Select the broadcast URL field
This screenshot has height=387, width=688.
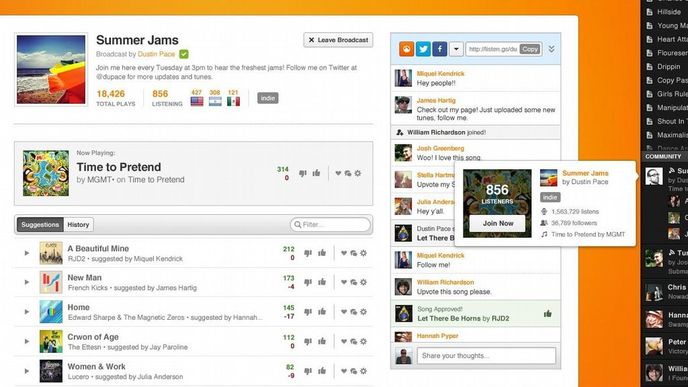coord(492,49)
